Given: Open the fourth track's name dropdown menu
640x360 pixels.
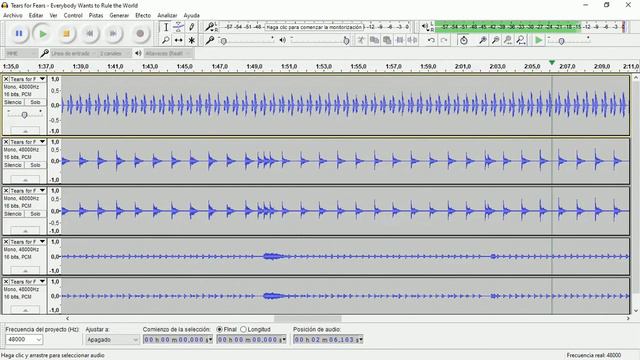Looking at the screenshot, I should pos(42,242).
